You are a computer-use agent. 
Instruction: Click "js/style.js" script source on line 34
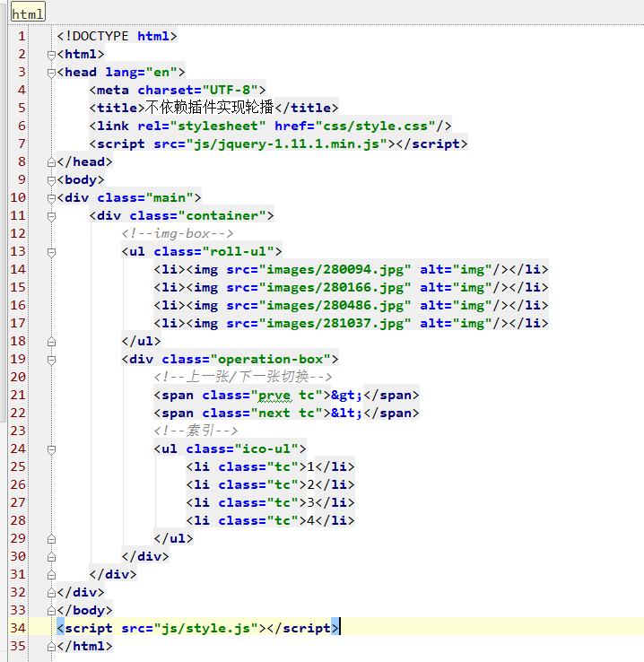tap(206, 628)
